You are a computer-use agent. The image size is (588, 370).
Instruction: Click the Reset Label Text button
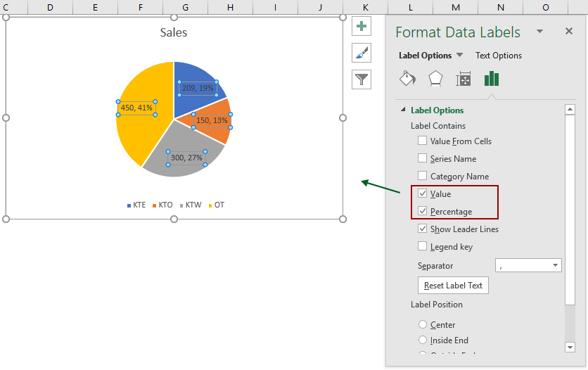(x=453, y=286)
